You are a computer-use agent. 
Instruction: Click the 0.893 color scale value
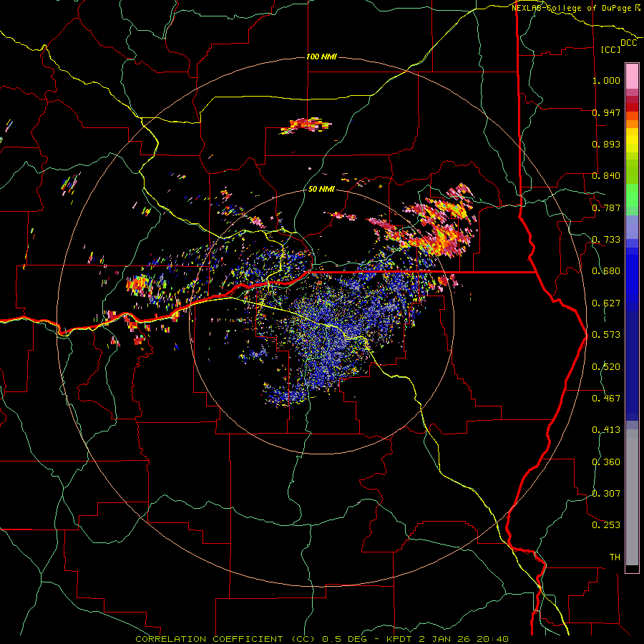pos(606,144)
